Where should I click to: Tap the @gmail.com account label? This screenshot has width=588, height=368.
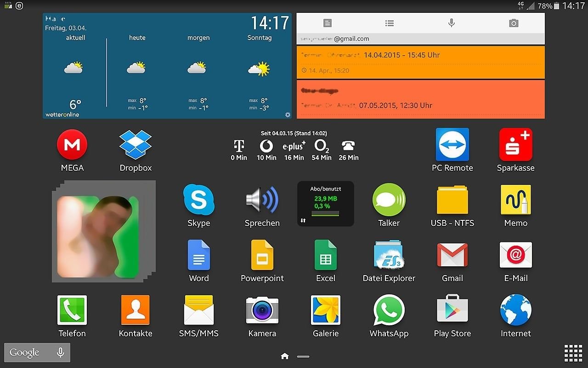(351, 39)
